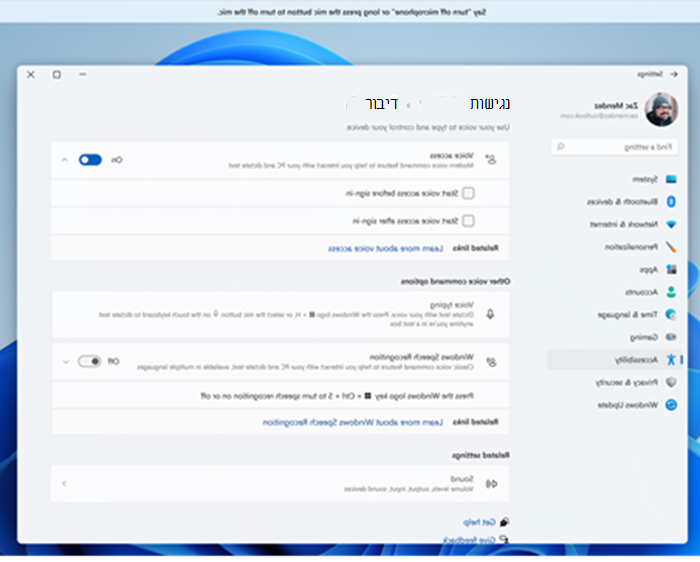
Task: Turn on Windows Speech Recognition toggle
Action: pyautogui.click(x=89, y=361)
